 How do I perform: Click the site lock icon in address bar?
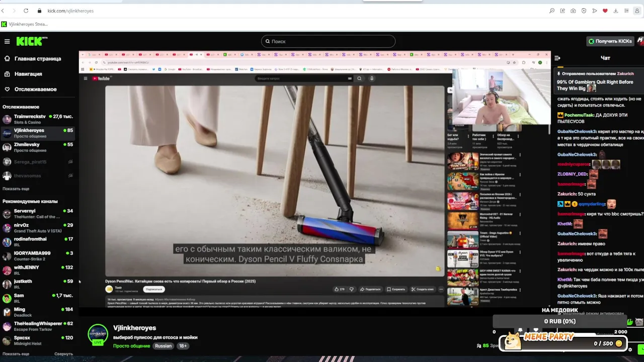click(x=39, y=11)
